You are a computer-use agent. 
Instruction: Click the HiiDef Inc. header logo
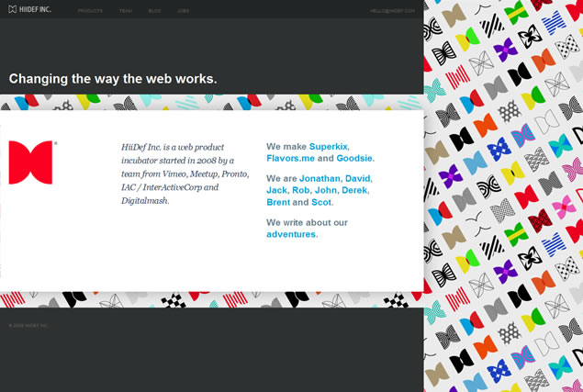click(x=29, y=10)
